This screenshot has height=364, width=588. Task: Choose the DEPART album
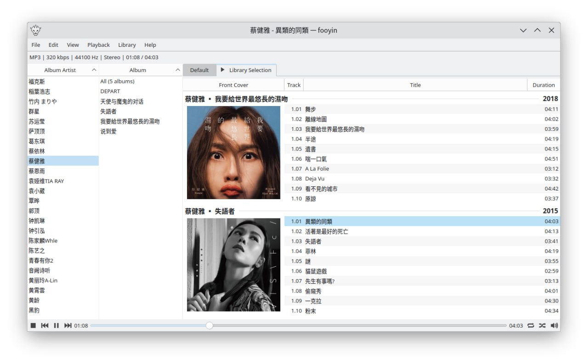point(110,91)
